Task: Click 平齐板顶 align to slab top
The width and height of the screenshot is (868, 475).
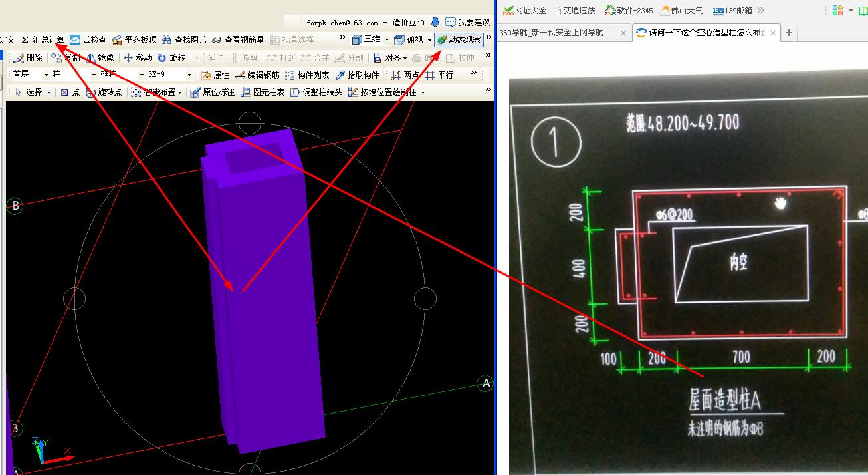Action: [x=135, y=40]
